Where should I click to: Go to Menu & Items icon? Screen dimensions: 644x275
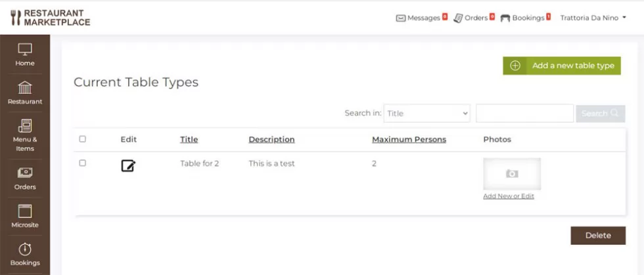click(25, 126)
